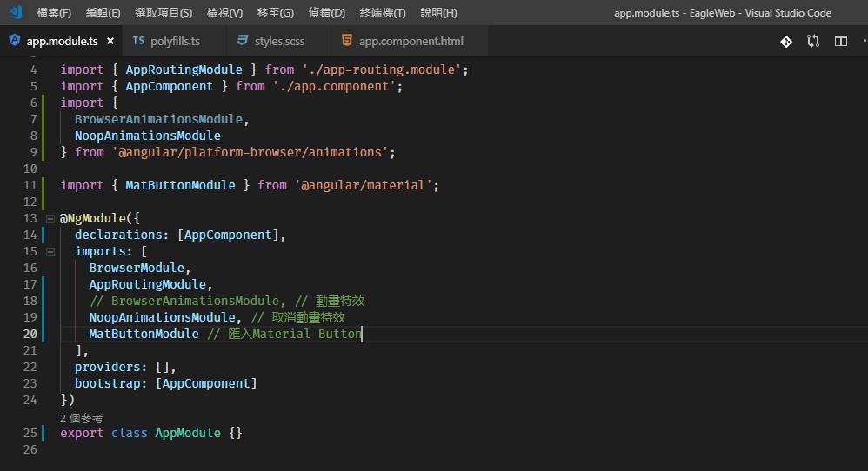The image size is (868, 471).
Task: Click the Angular icon on app.module.ts tab
Action: pos(15,40)
